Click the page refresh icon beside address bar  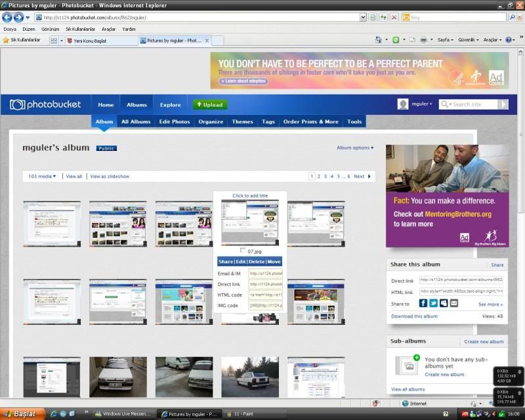383,17
